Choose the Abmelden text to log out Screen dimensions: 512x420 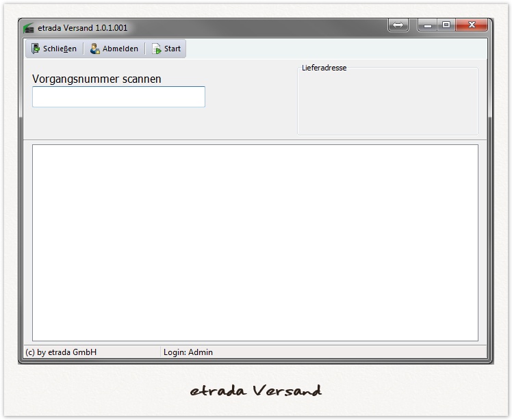point(120,49)
